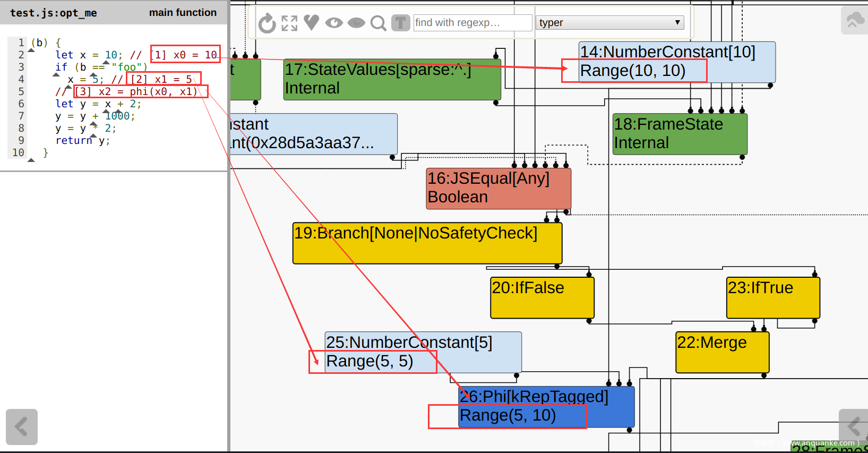Click the upload cloud icon
868x453 pixels.
(x=854, y=20)
